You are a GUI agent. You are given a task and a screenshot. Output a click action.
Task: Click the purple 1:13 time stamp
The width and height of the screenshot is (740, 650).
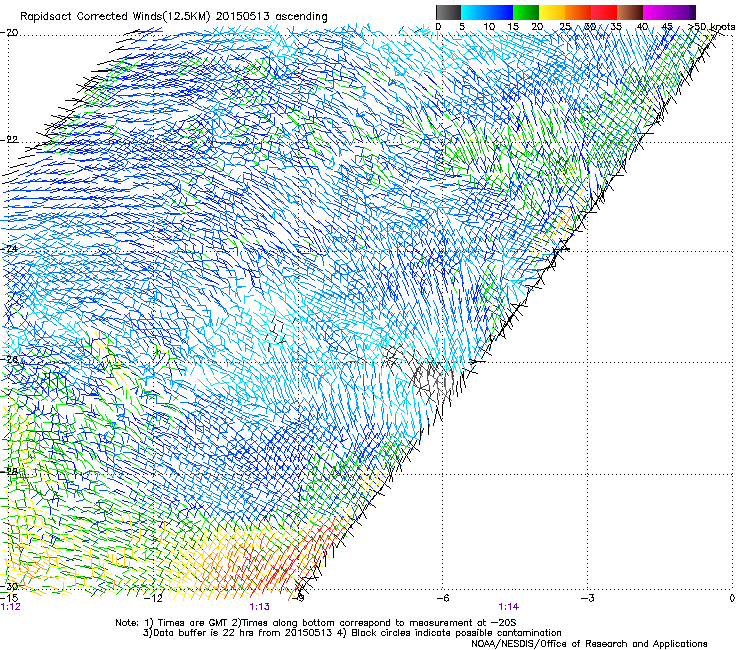[x=260, y=607]
